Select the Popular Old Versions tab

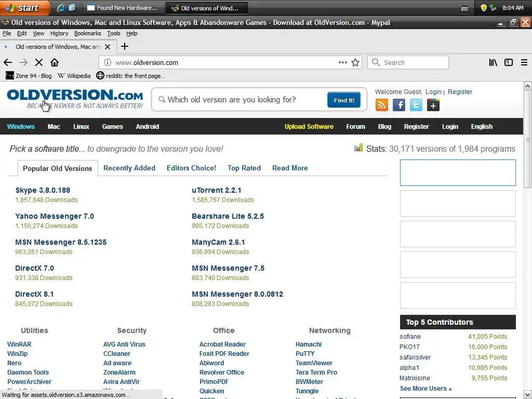coord(57,168)
